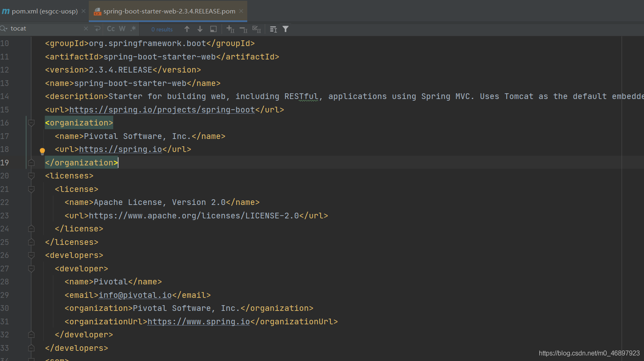Click the new line icon in search field
This screenshot has height=361, width=644.
[97, 29]
